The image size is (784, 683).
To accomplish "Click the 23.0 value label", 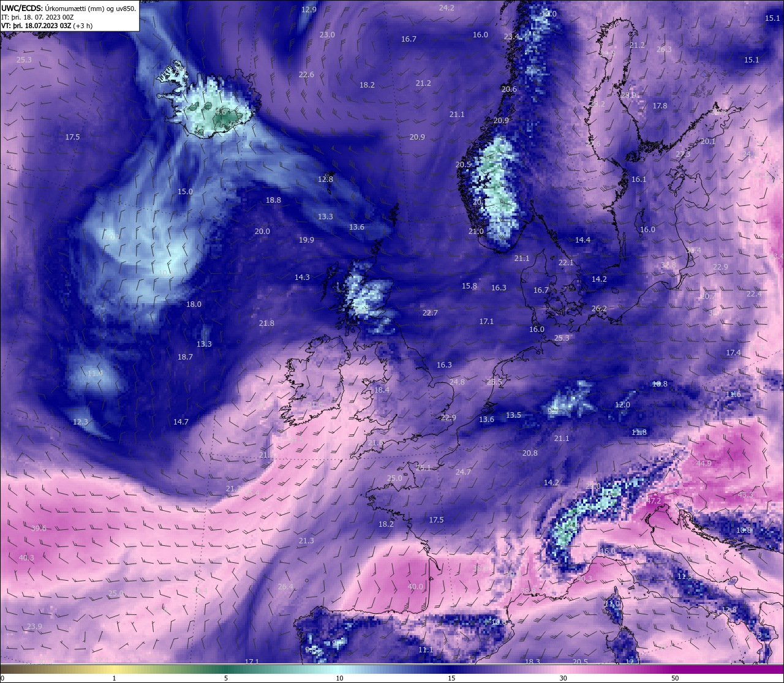I will (327, 35).
